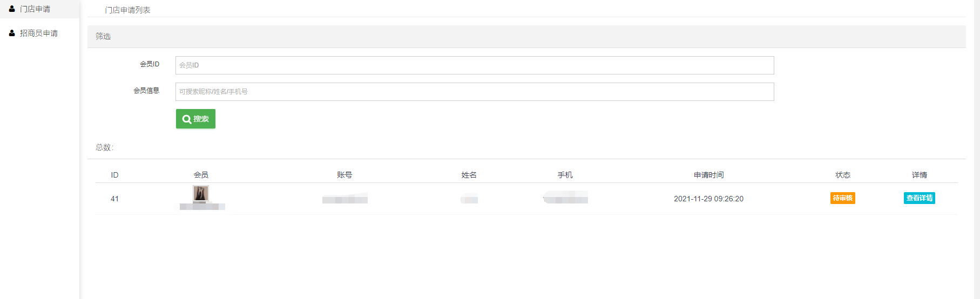Click the ID column header
The width and height of the screenshot is (980, 299).
coord(114,175)
